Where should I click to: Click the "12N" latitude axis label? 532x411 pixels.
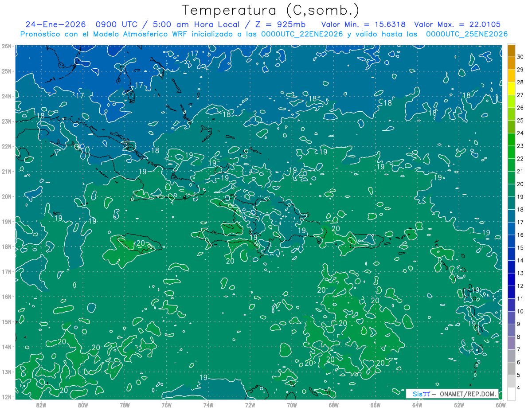(7, 397)
